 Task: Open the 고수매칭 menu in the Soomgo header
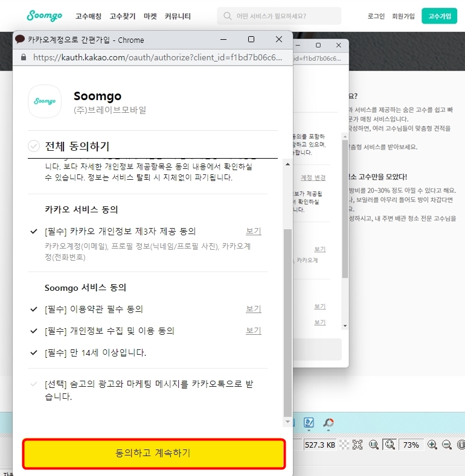(x=88, y=16)
